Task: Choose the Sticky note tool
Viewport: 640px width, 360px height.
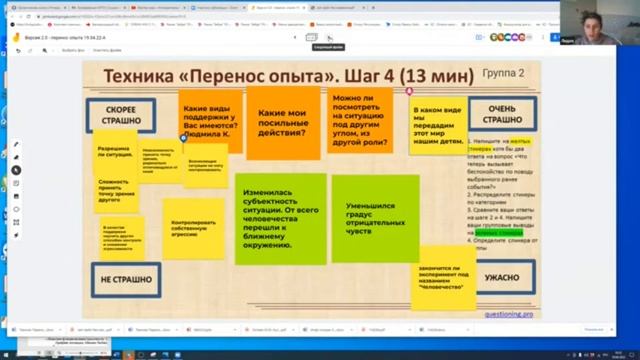Action: click(x=16, y=183)
